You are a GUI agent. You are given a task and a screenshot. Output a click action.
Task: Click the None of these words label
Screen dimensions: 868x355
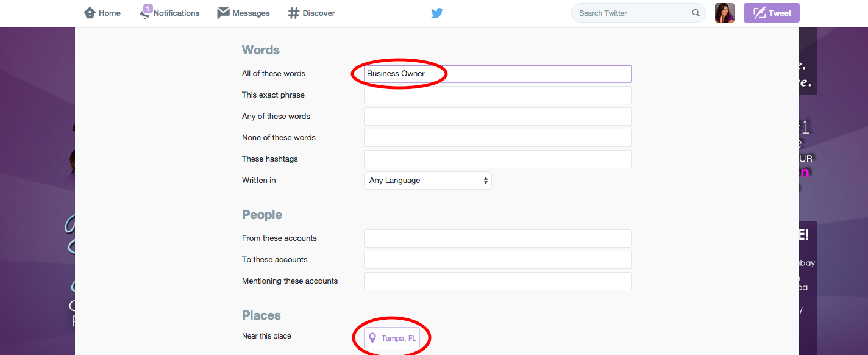pos(279,138)
